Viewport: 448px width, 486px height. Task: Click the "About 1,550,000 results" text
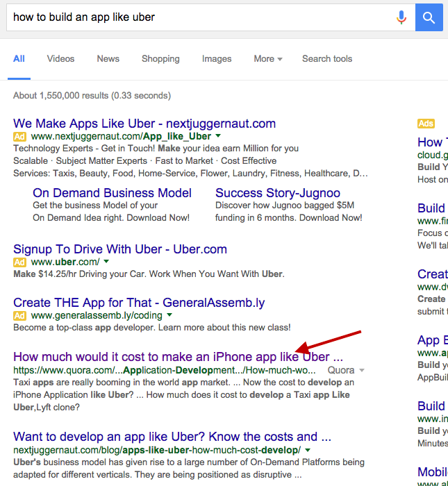point(92,96)
